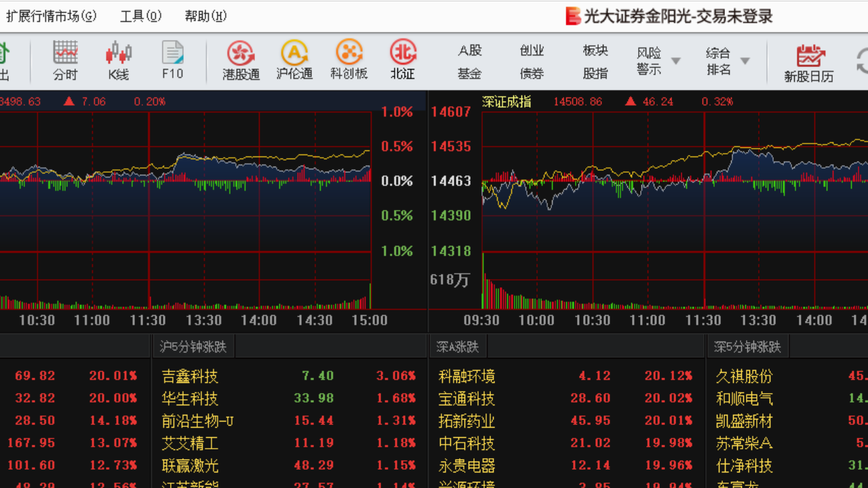Screen dimensions: 868x488
Task: Open the 板块股指 sector index view
Action: coord(594,60)
